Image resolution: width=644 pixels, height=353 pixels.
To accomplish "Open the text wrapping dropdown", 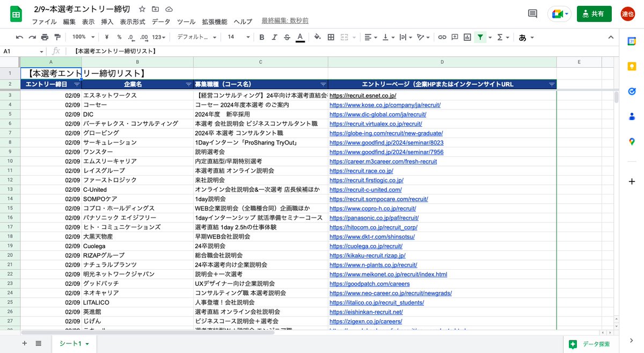I will pos(406,37).
